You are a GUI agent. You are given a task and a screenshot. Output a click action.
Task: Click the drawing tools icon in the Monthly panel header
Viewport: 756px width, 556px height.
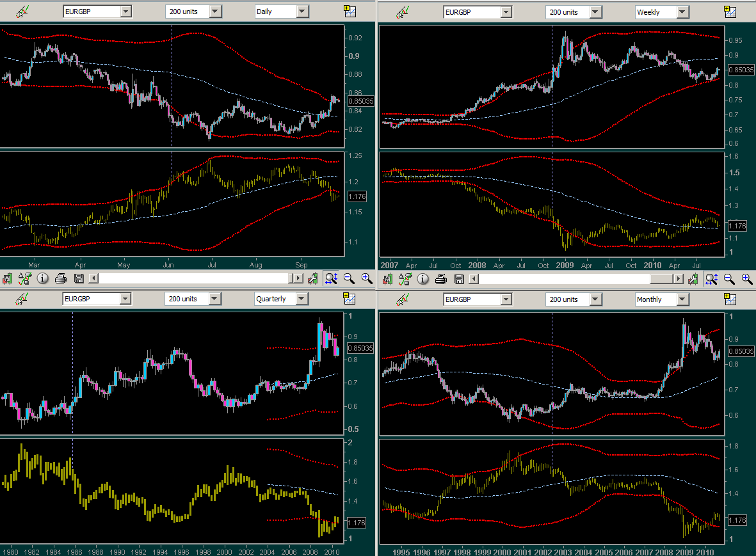pos(403,299)
